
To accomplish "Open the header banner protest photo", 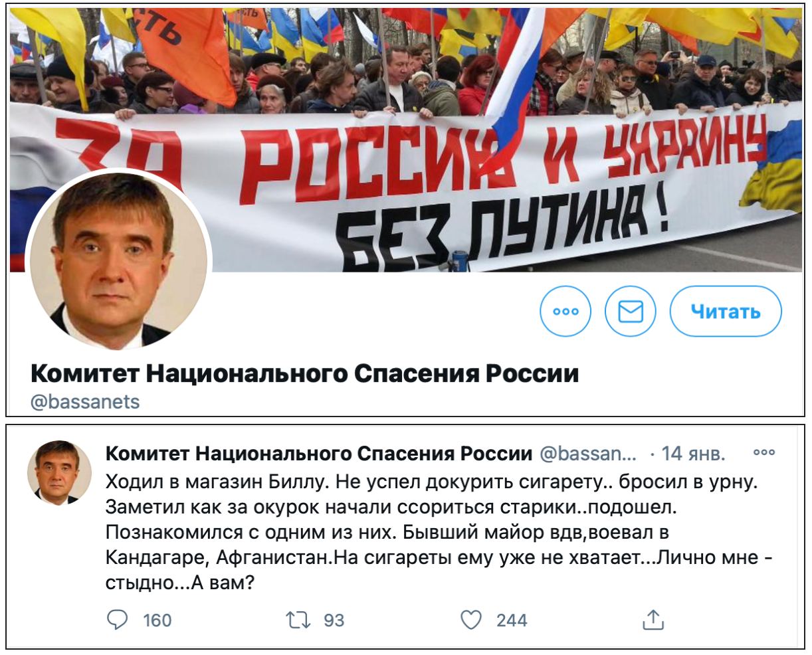I will (405, 140).
